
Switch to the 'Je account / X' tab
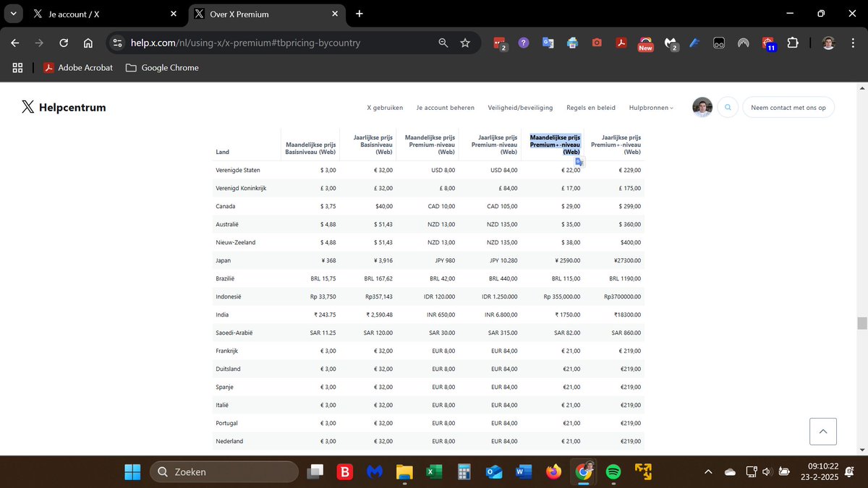[x=106, y=14]
